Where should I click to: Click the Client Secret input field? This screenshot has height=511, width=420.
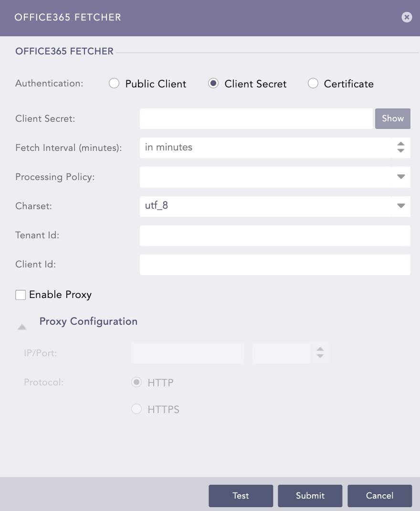(x=256, y=118)
